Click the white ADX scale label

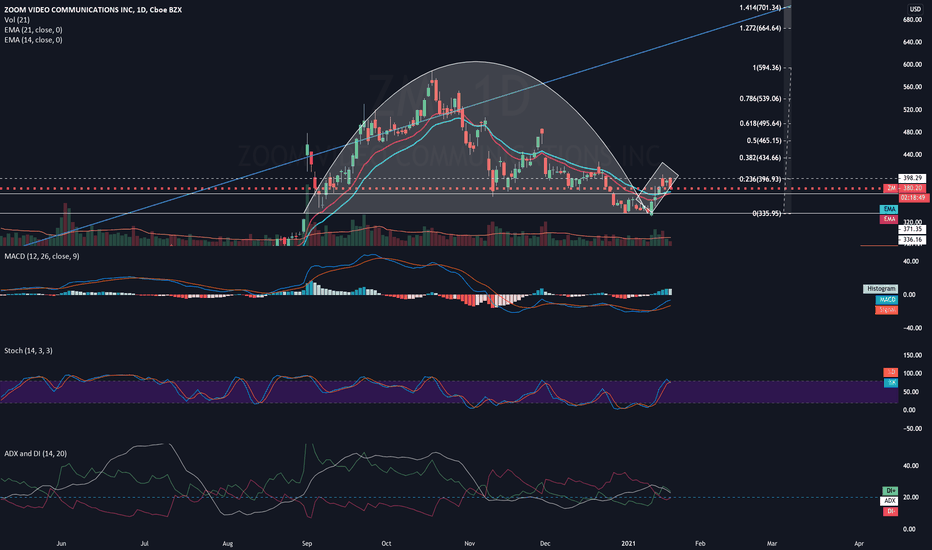[x=889, y=501]
